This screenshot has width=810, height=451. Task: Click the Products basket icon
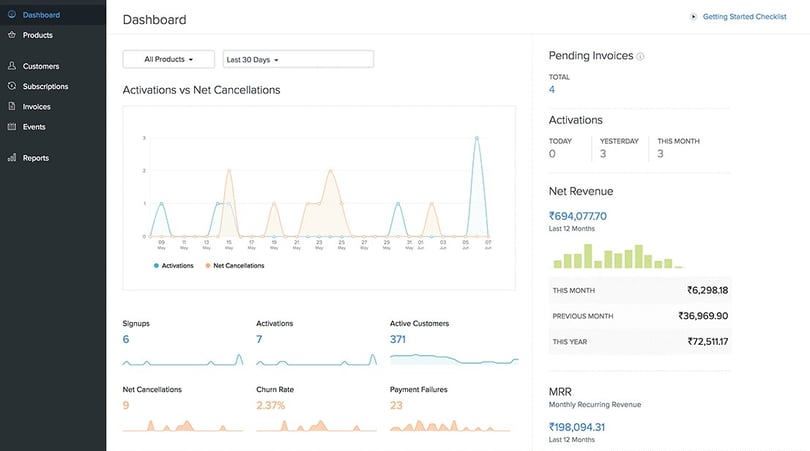click(x=11, y=35)
